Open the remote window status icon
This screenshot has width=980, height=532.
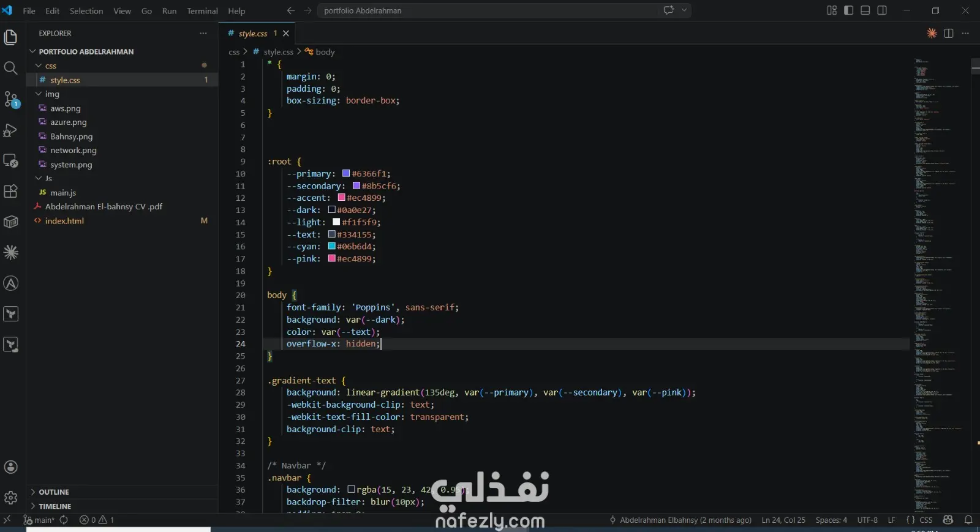(x=7, y=520)
